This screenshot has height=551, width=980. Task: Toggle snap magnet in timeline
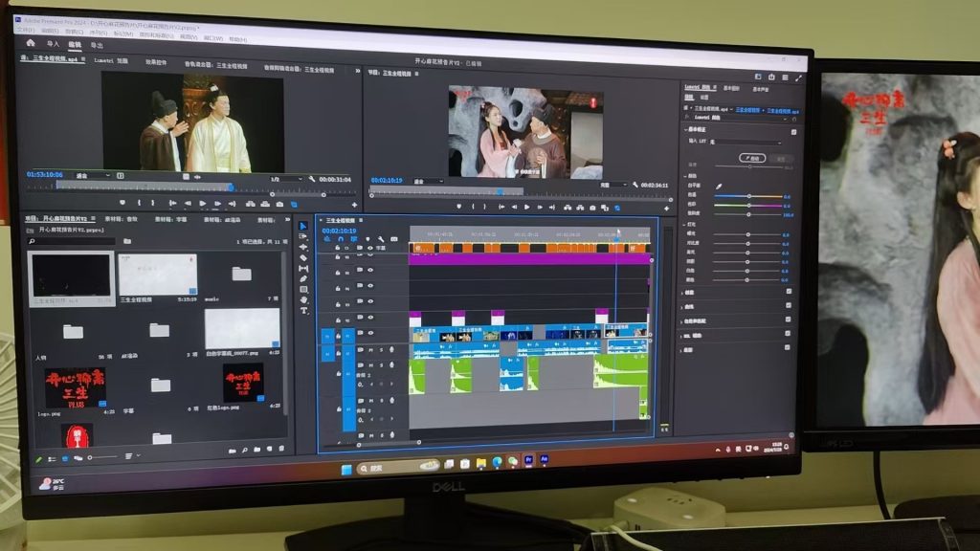pos(341,239)
